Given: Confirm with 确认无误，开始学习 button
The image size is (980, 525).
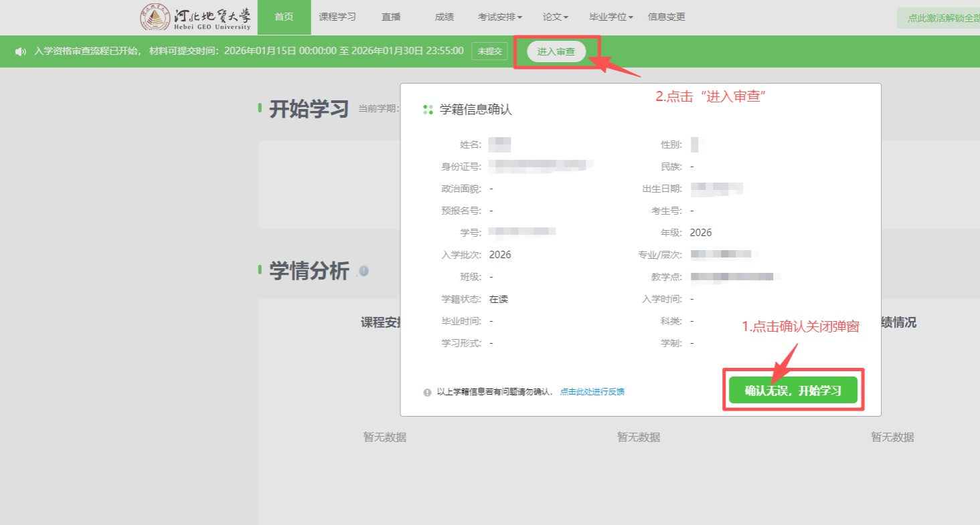Looking at the screenshot, I should 793,391.
